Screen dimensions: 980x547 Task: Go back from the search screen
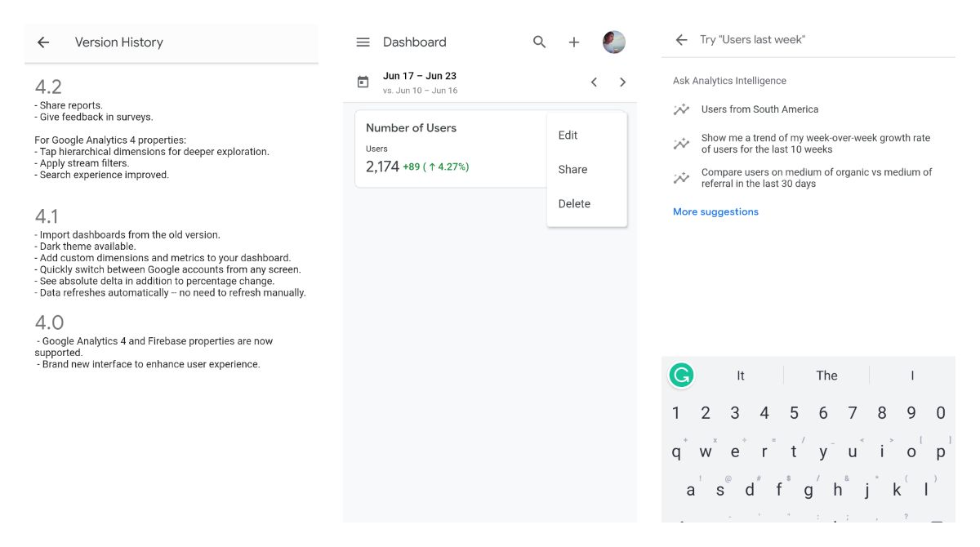click(x=681, y=40)
